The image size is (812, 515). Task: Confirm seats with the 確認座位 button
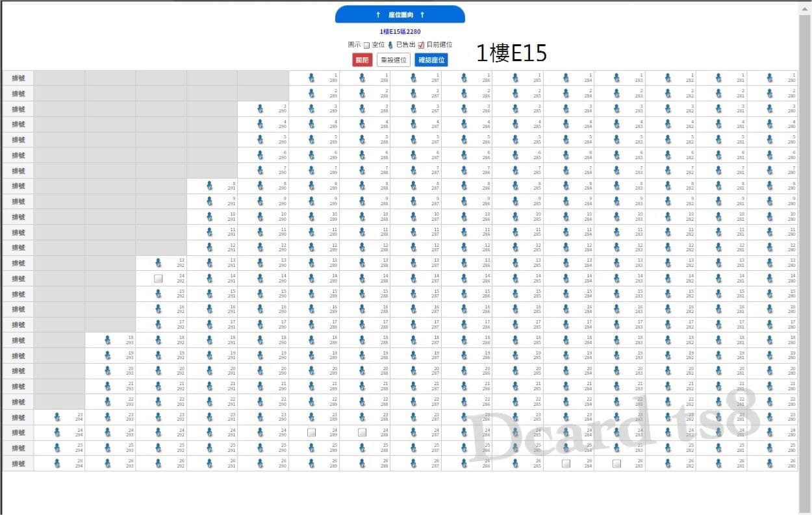tap(431, 60)
